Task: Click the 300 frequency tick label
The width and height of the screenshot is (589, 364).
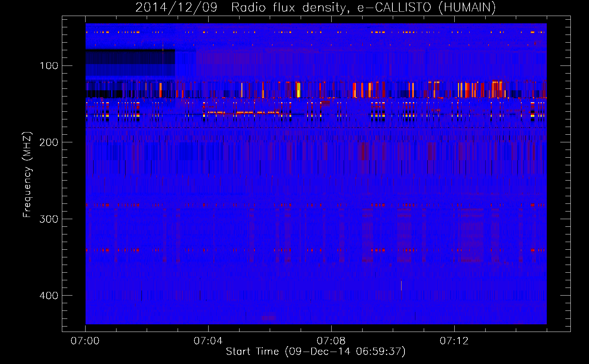Action: (49, 219)
